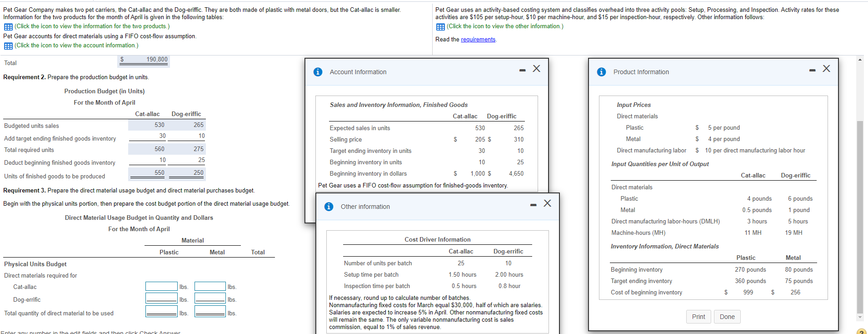Click the Dog-errific Plastic lbs input field
The image size is (868, 334).
[x=161, y=298]
